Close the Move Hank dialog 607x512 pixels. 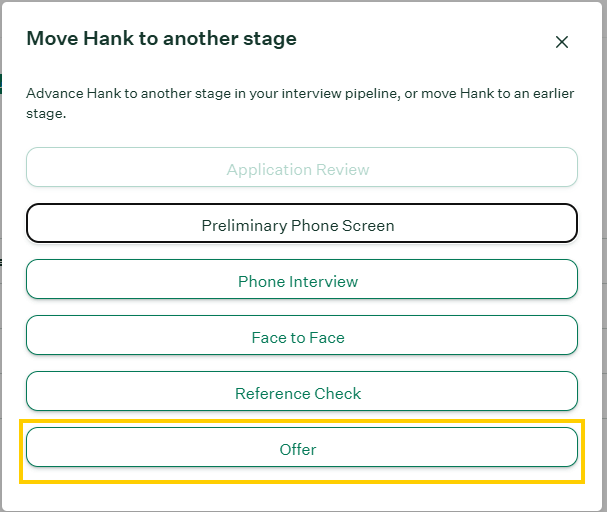pos(562,42)
